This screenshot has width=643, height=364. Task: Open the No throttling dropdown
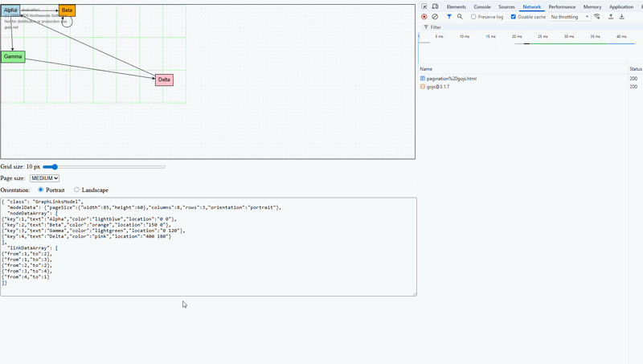pos(570,17)
